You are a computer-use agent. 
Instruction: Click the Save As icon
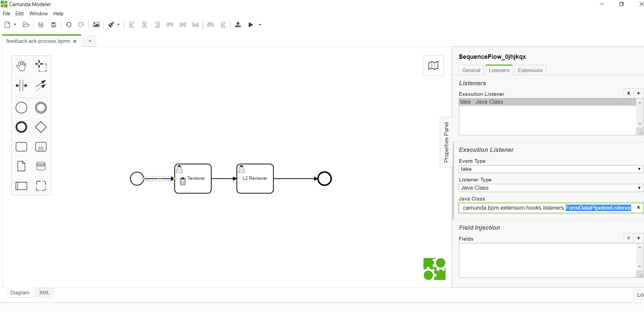pyautogui.click(x=54, y=25)
